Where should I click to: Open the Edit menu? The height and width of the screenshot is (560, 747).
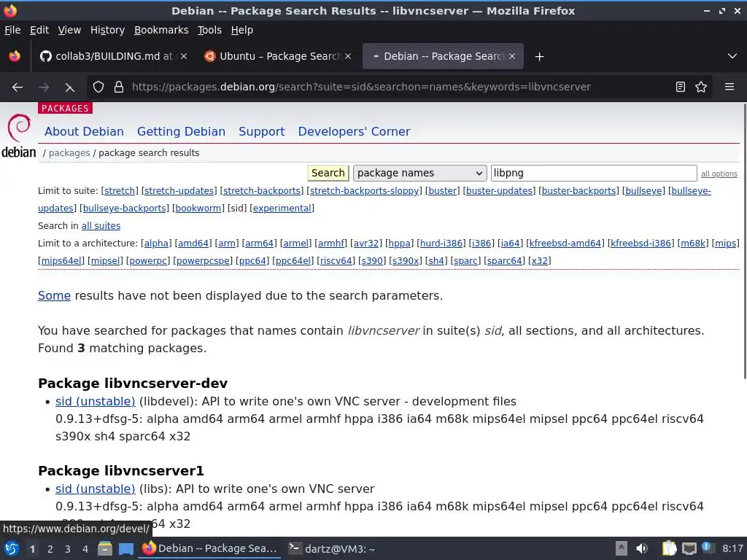click(39, 30)
